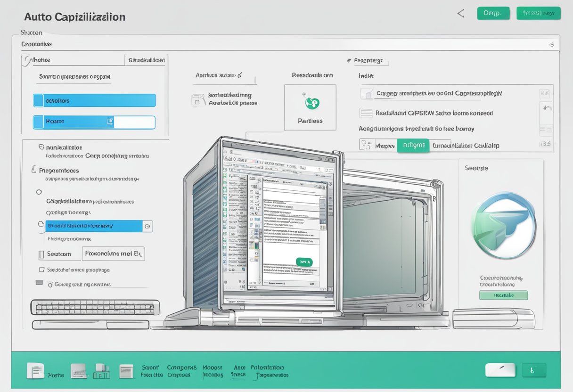The height and width of the screenshot is (392, 573).
Task: Click the notes page icon in bottom toolbar
Action: (126, 371)
